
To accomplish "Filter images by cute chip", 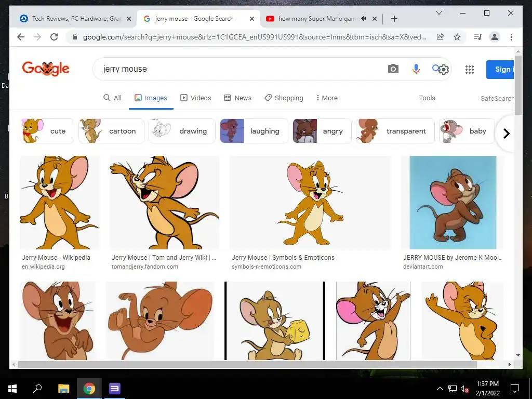I will [x=47, y=131].
